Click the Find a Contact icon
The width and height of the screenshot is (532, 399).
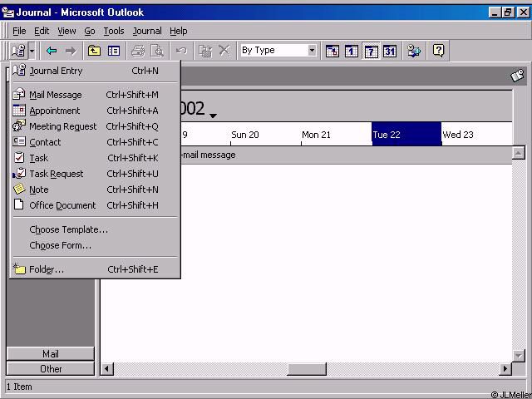tap(414, 51)
